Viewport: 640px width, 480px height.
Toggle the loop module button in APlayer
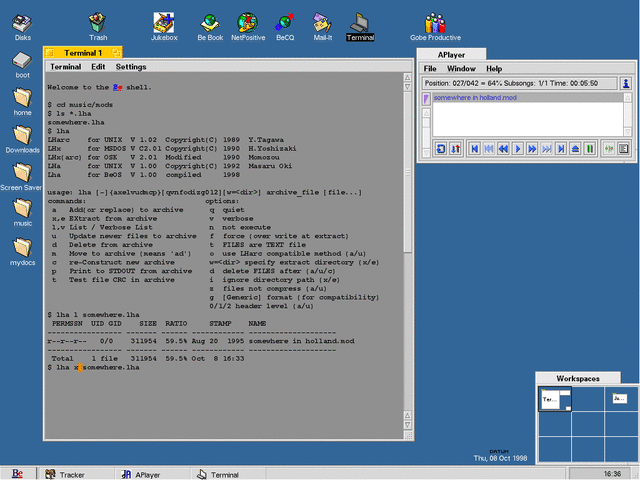coord(441,149)
